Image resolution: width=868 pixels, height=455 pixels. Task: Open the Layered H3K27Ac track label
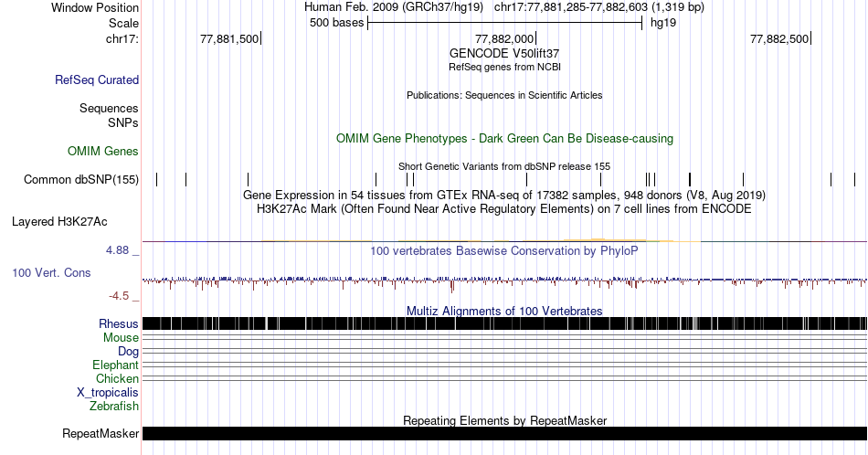[59, 221]
